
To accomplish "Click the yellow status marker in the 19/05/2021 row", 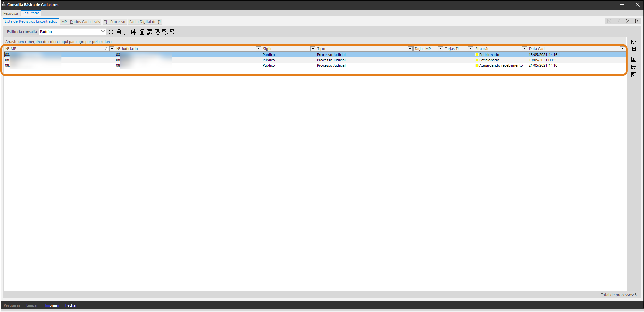I will tap(477, 60).
